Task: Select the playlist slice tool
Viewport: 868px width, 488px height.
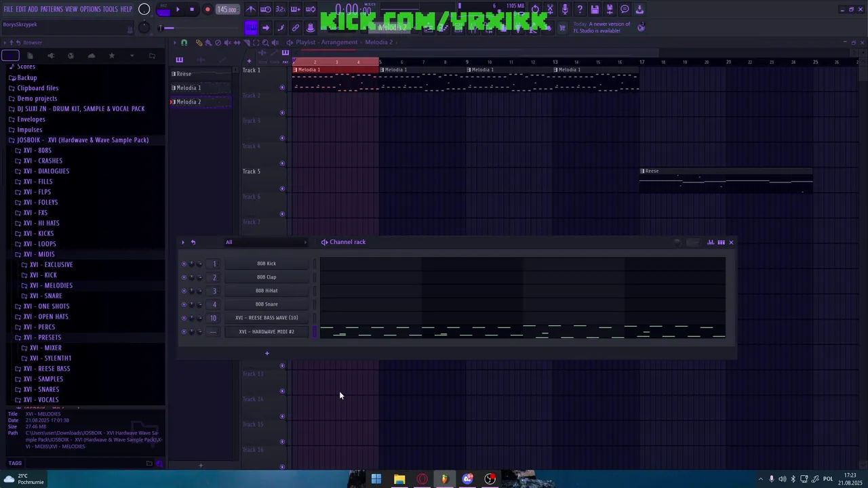Action: point(247,43)
